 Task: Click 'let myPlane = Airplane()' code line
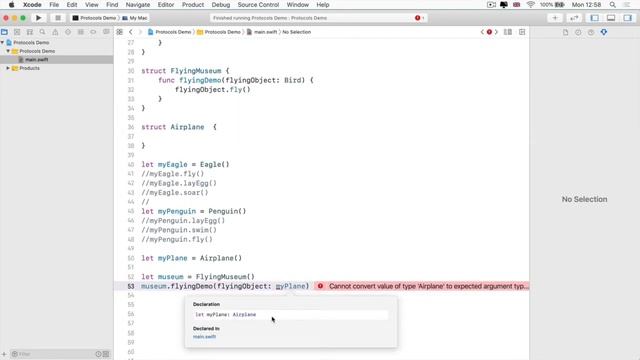(191, 258)
